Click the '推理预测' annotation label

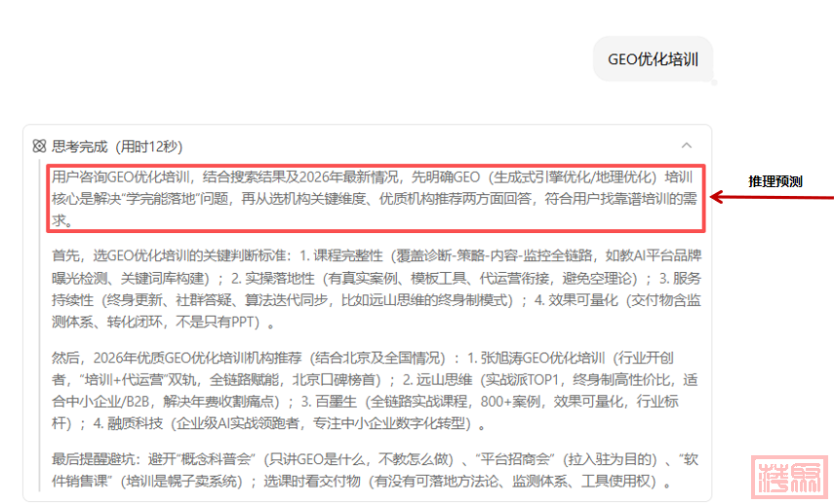775,181
